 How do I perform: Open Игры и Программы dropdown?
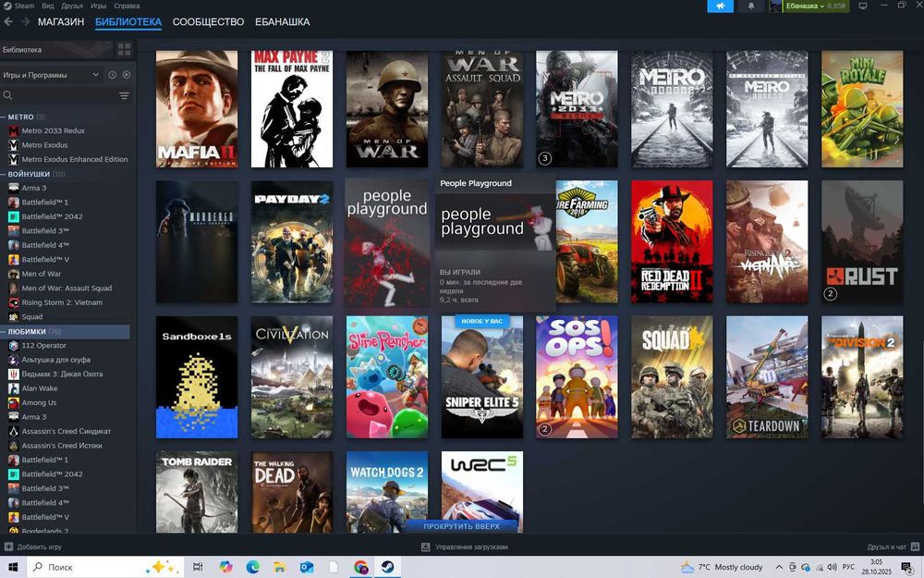51,75
